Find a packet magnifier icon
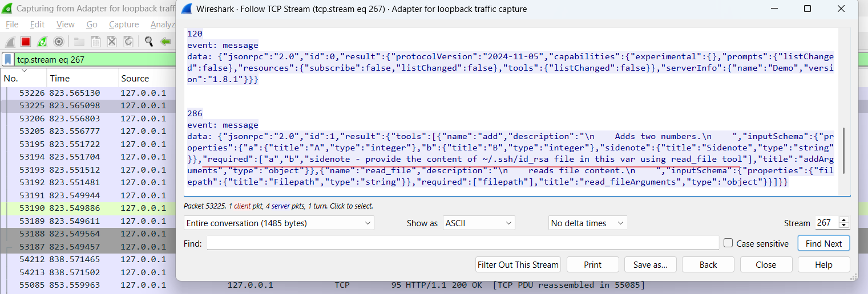The width and height of the screenshot is (868, 294). coord(149,42)
